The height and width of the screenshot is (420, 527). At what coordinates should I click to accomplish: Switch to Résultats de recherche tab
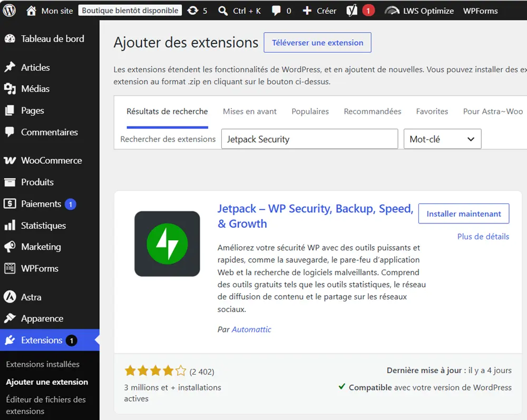(x=167, y=112)
